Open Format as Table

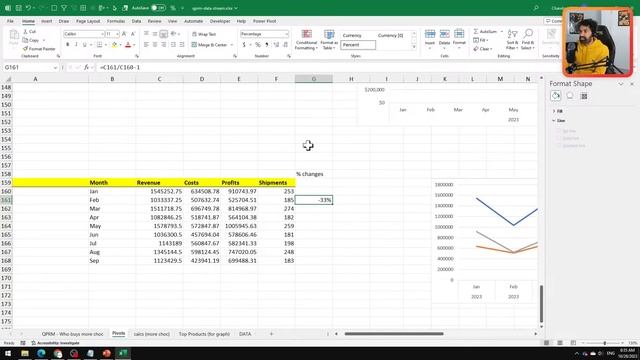pyautogui.click(x=329, y=40)
